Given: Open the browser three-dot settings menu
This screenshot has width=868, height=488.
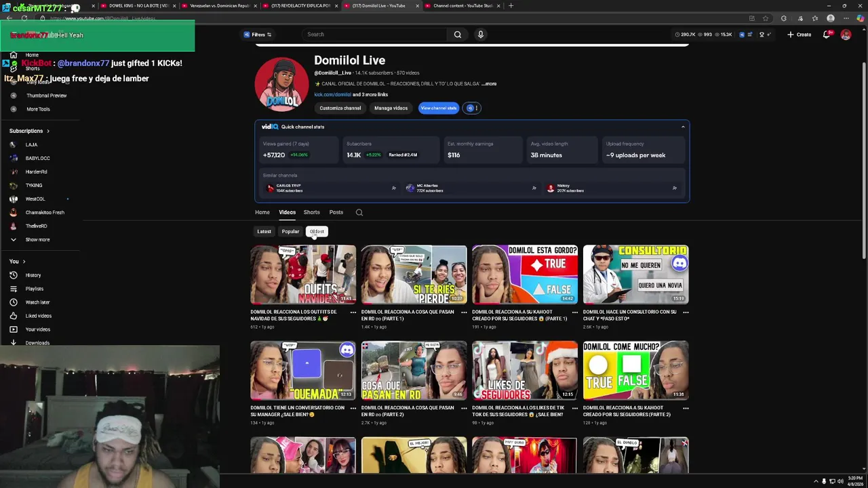Looking at the screenshot, I should point(846,18).
